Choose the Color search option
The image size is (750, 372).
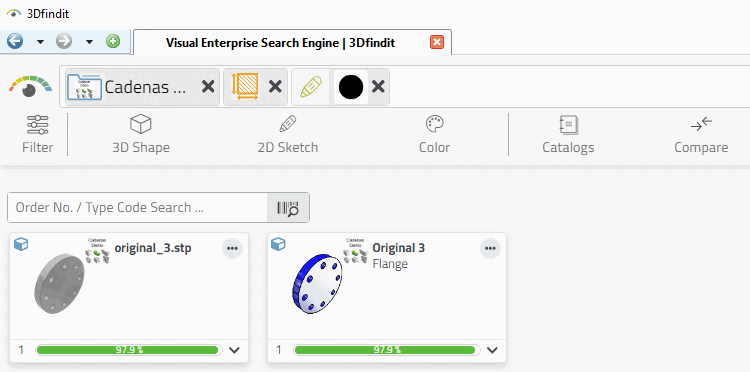pyautogui.click(x=434, y=135)
